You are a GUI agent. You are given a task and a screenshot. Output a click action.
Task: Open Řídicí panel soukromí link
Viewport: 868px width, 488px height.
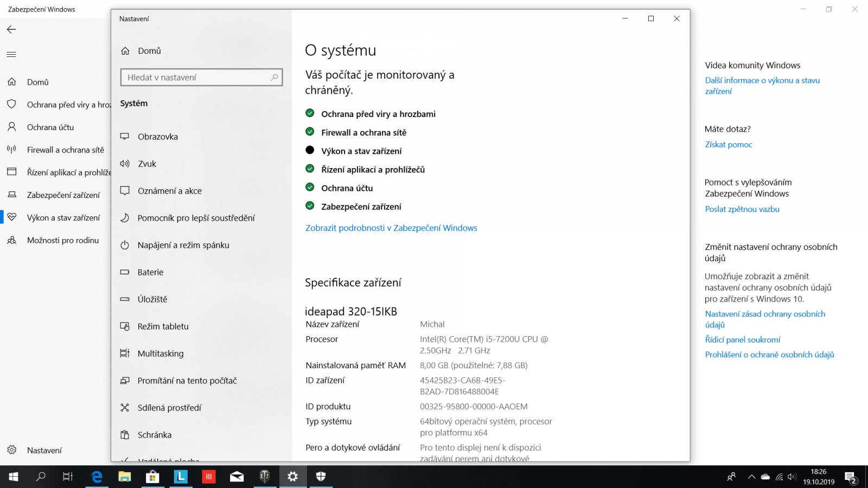pos(743,340)
